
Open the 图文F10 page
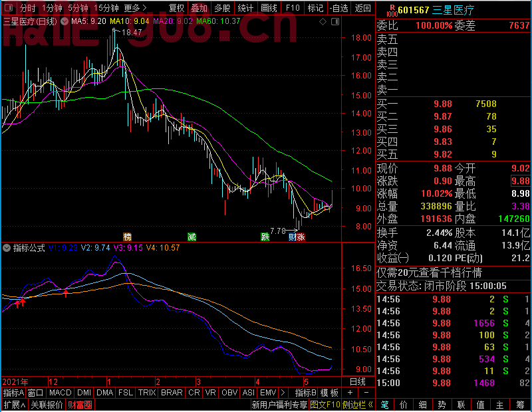325,405
